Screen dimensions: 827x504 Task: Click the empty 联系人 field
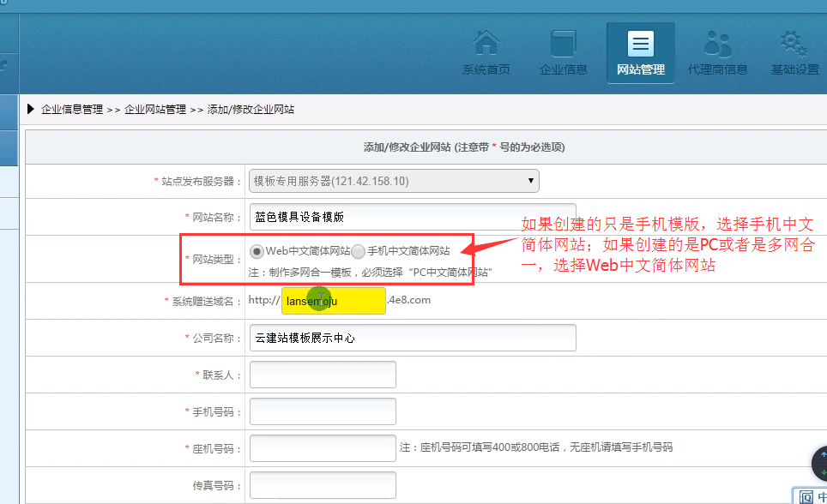323,375
